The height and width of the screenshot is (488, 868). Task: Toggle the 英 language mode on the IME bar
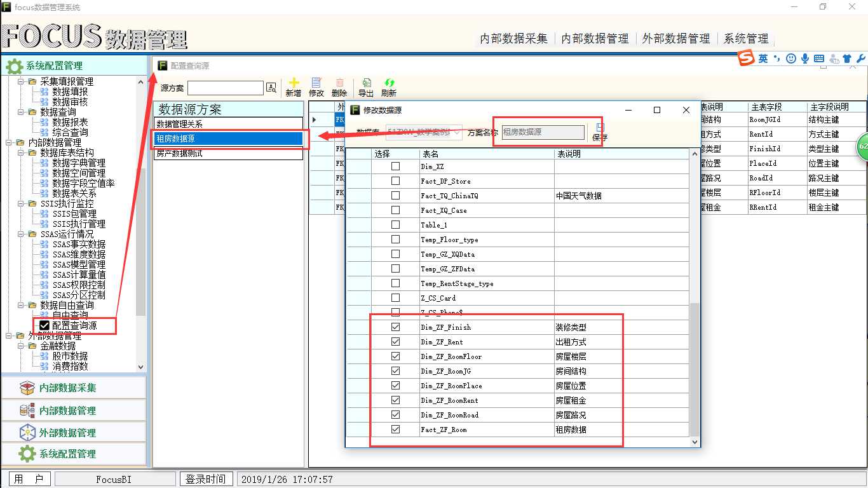(x=763, y=58)
